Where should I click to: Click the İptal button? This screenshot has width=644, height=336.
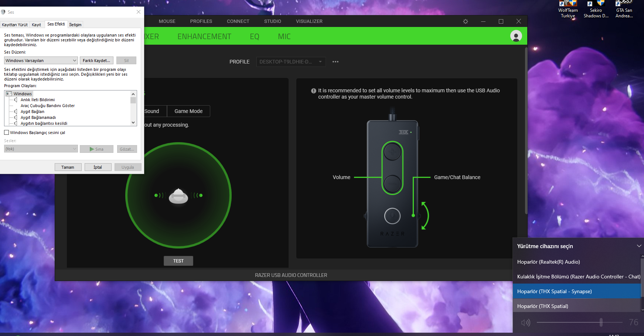click(x=98, y=167)
